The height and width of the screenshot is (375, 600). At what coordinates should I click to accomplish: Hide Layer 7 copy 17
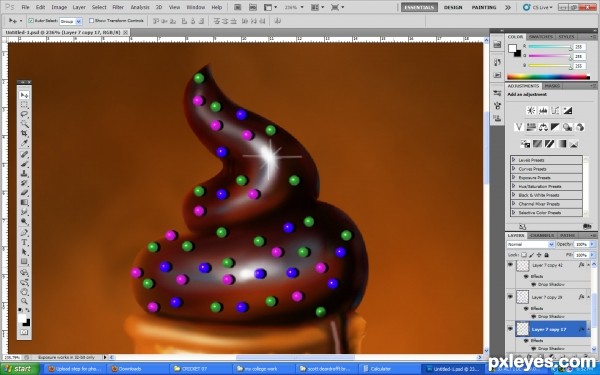tap(510, 329)
